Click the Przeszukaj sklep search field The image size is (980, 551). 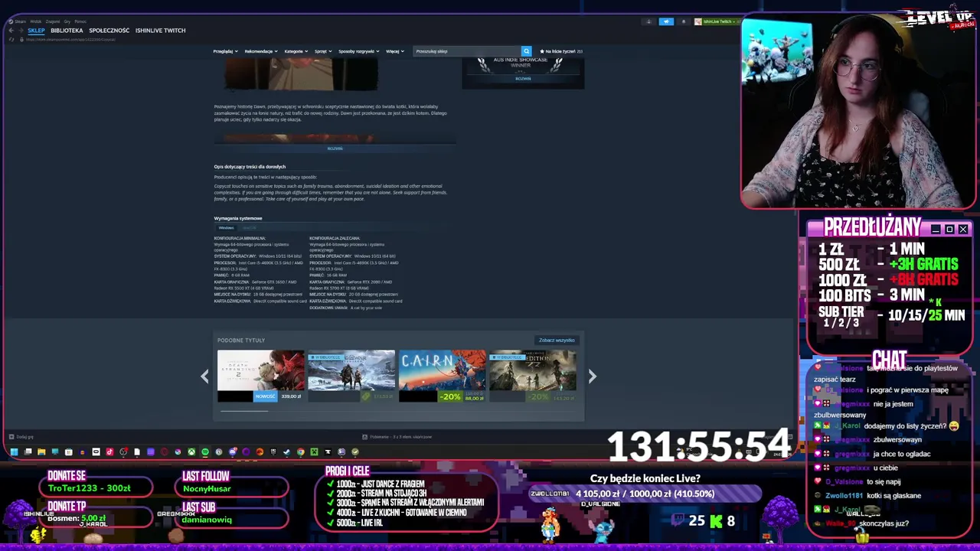pos(467,51)
